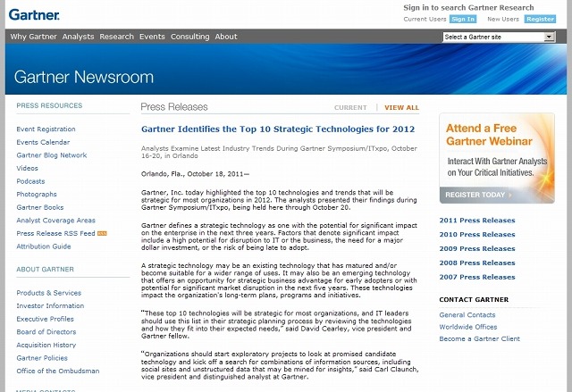572x392 pixels.
Task: Open the Analysts menu
Action: pyautogui.click(x=78, y=37)
